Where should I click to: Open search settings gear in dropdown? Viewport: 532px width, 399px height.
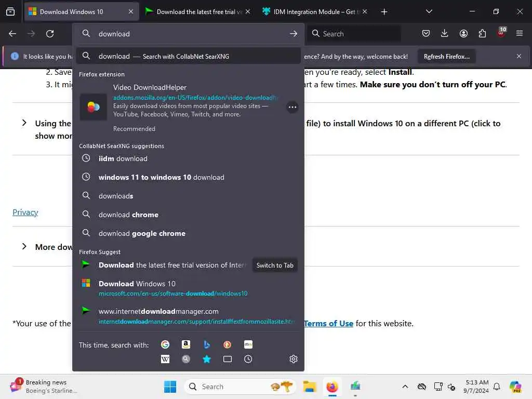coord(294,359)
